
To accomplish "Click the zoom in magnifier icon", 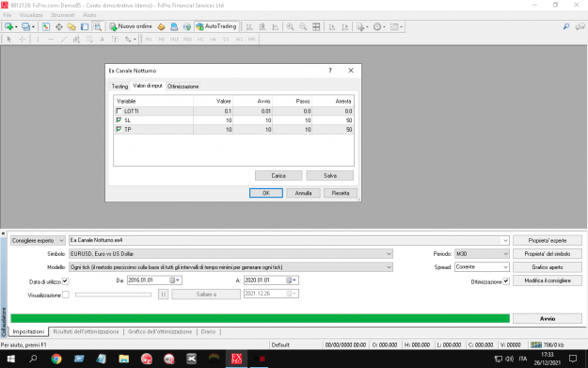I will pos(291,26).
